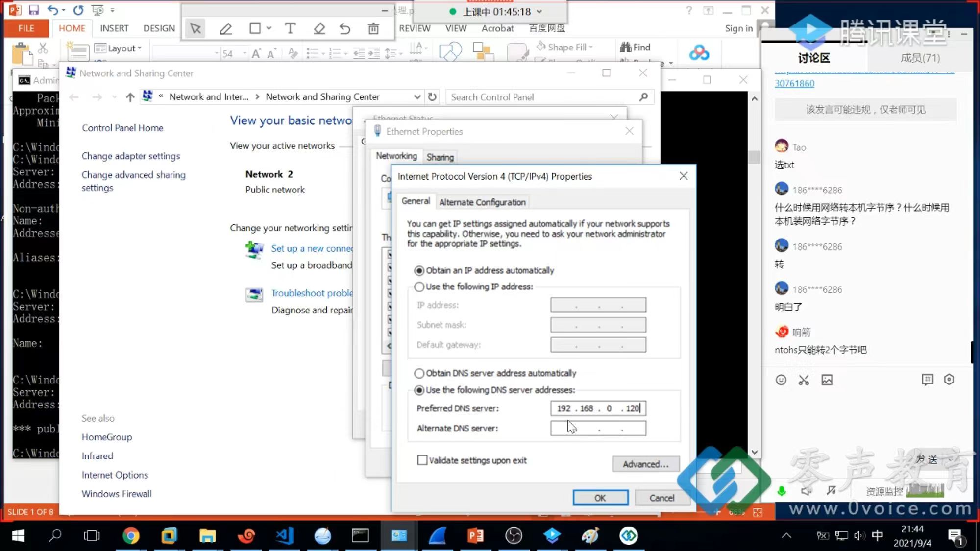Screen dimensions: 980x551
Task: Click the Advanced... button
Action: point(645,464)
